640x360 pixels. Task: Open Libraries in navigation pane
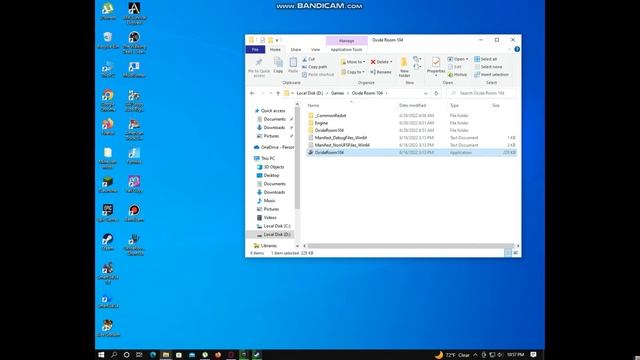[265, 246]
